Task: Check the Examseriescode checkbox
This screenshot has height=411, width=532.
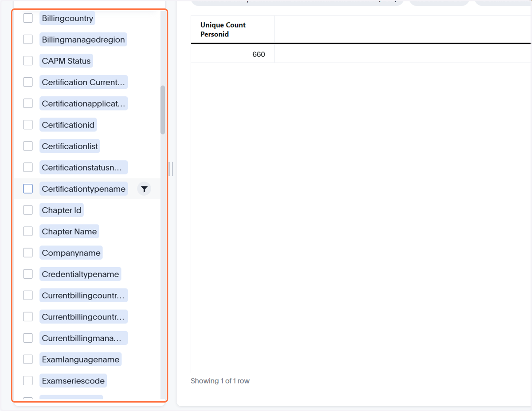Action: coord(28,380)
